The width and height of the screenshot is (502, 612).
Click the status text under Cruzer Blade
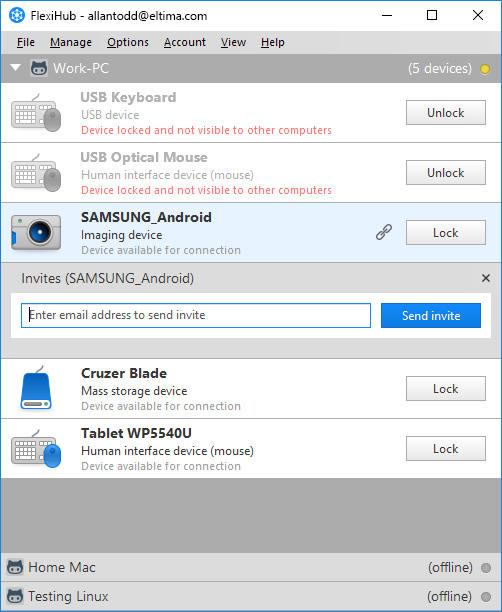point(161,406)
